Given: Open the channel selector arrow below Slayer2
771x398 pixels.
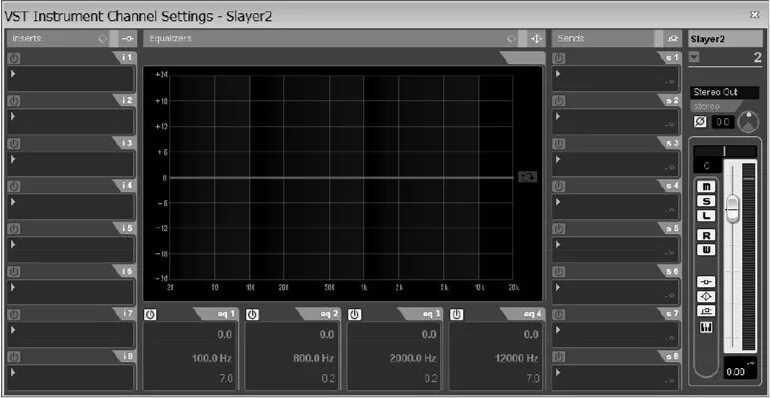Looking at the screenshot, I should (x=694, y=58).
